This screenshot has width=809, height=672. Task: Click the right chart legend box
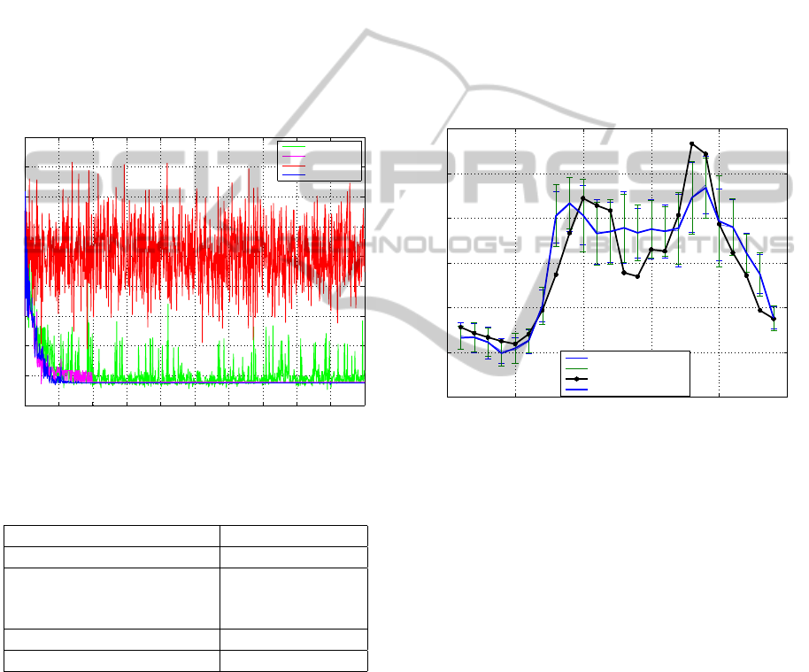click(625, 373)
